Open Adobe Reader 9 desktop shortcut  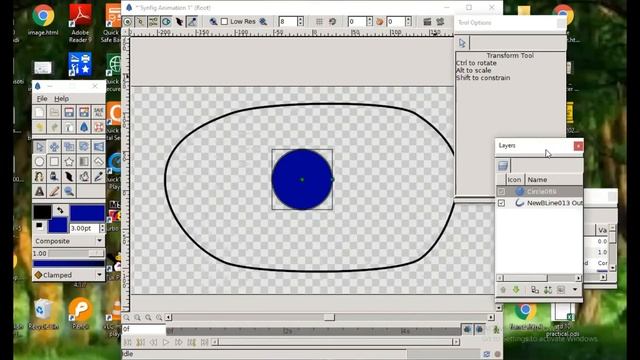(80, 23)
